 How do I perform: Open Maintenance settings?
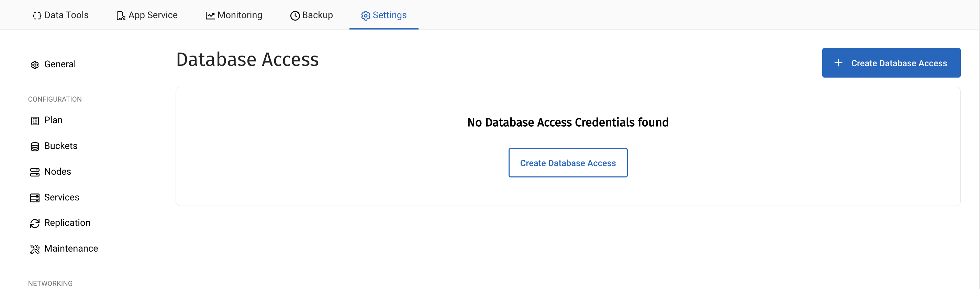[64, 248]
